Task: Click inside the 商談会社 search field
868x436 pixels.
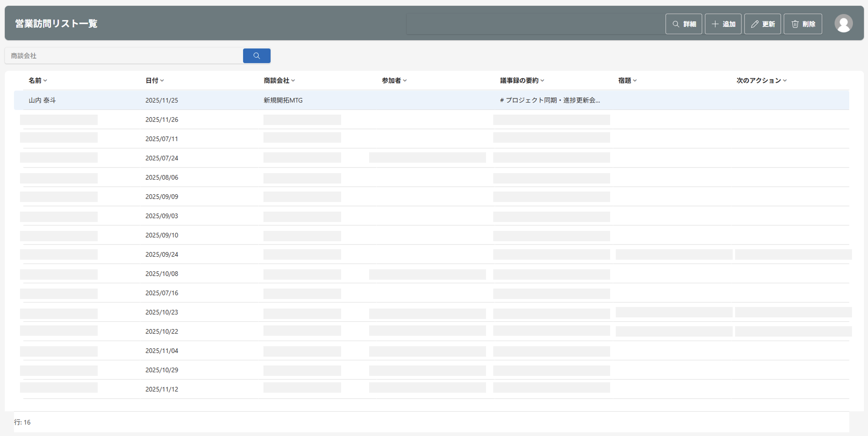Action: 120,56
